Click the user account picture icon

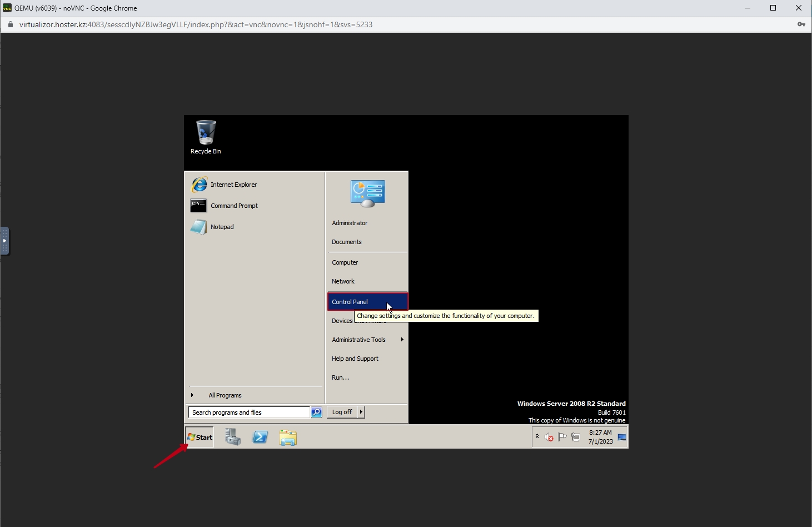point(367,193)
